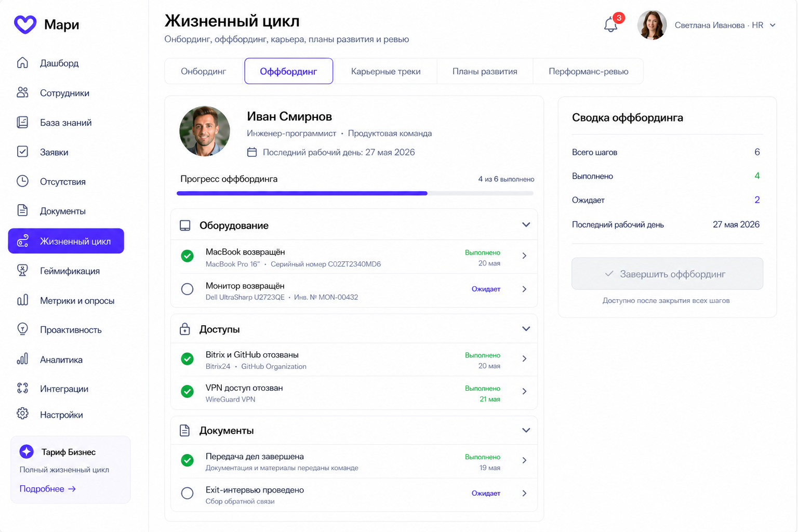
Task: Click the Заявки checkbox icon
Action: 22,152
